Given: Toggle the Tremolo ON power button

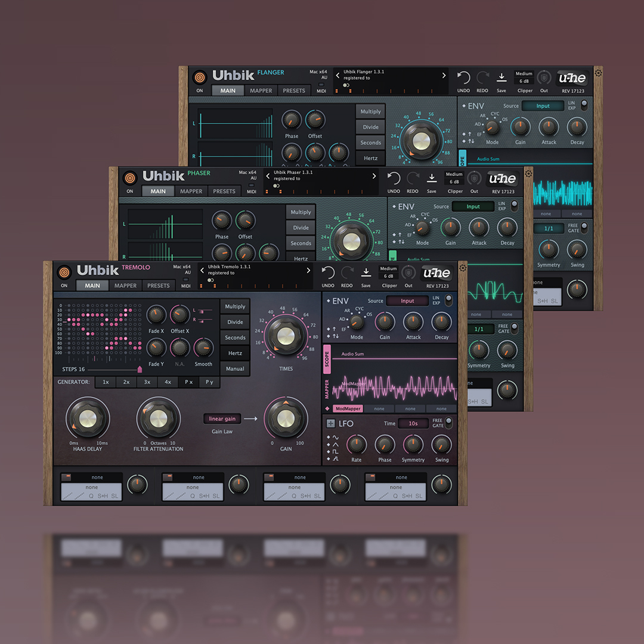Looking at the screenshot, I should pos(64,273).
